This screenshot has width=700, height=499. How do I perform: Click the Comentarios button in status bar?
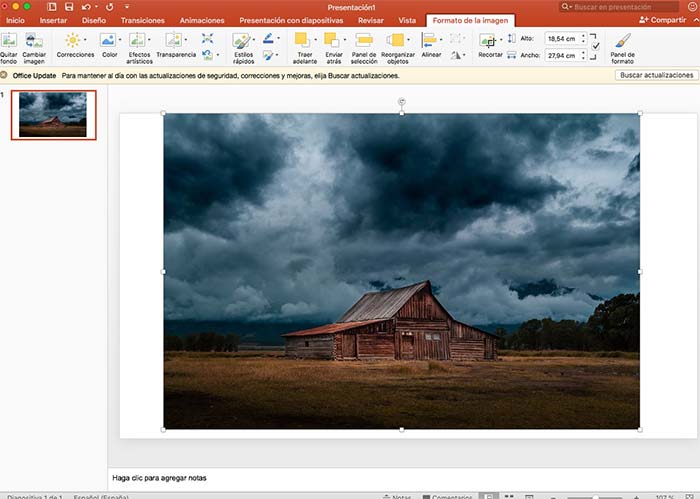point(447,497)
